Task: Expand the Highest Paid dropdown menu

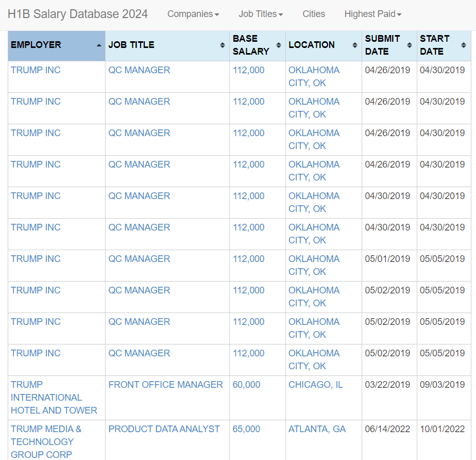Action: [x=373, y=14]
